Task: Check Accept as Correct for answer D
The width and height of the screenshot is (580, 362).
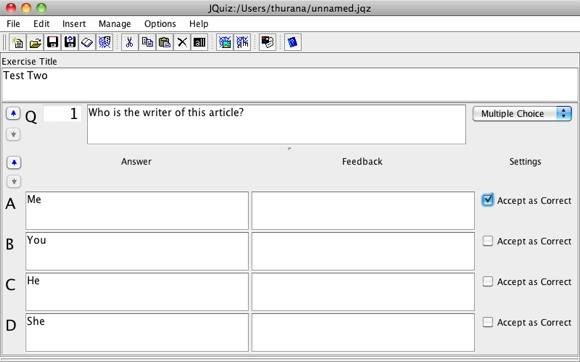Action: pos(488,322)
